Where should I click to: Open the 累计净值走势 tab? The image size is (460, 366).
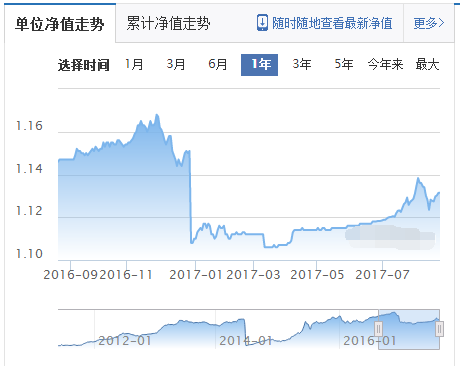point(168,24)
